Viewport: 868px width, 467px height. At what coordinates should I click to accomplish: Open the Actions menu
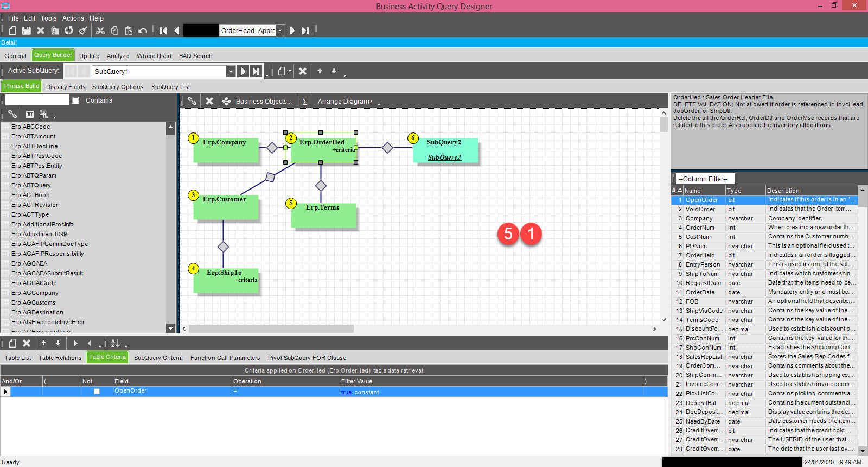tap(73, 18)
